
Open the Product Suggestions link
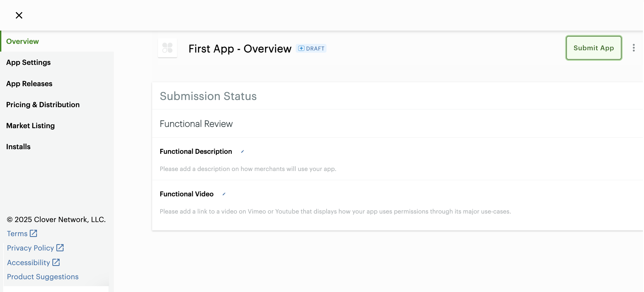coord(43,276)
